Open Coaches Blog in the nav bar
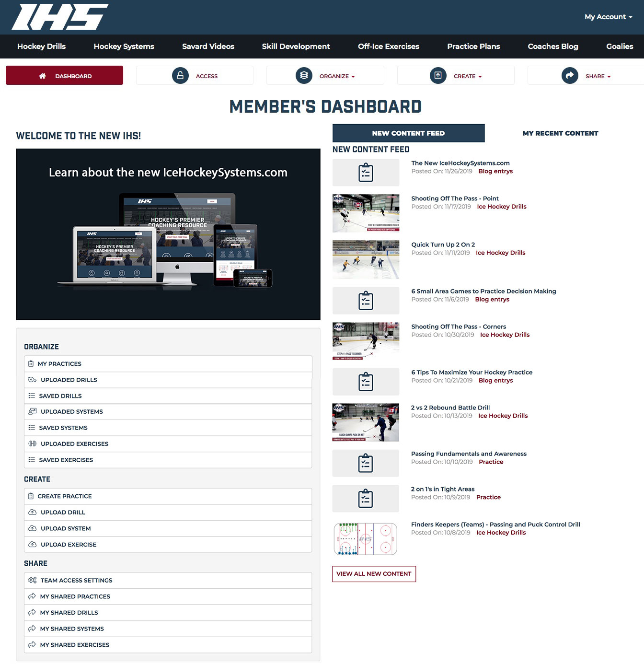 tap(553, 47)
